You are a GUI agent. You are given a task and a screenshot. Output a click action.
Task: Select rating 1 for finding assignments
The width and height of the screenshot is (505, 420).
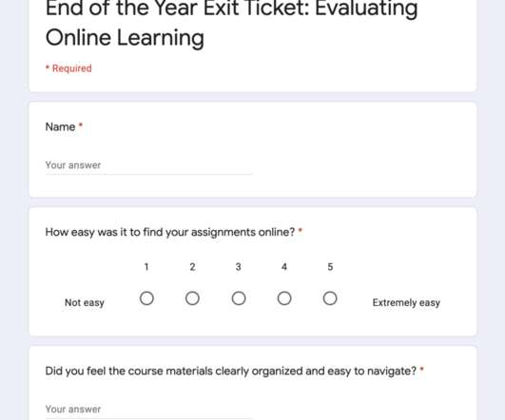(146, 298)
